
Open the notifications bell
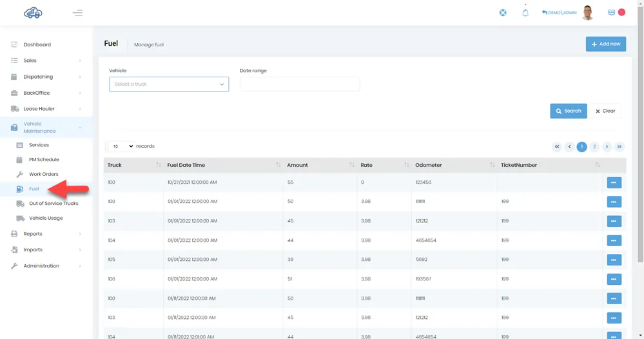525,13
